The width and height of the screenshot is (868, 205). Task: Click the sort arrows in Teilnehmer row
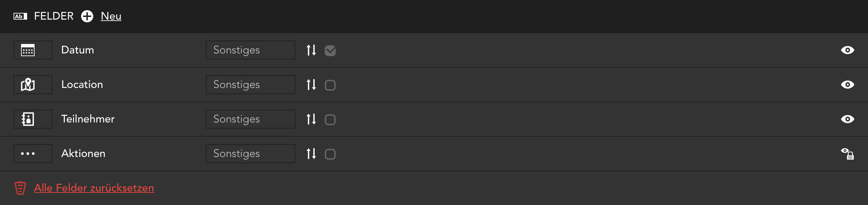311,119
